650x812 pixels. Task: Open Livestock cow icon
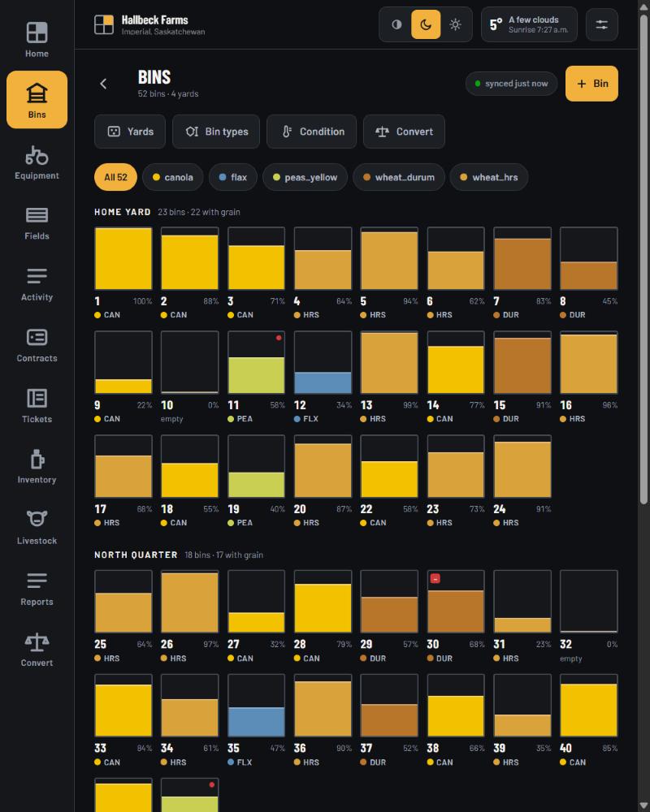37,520
